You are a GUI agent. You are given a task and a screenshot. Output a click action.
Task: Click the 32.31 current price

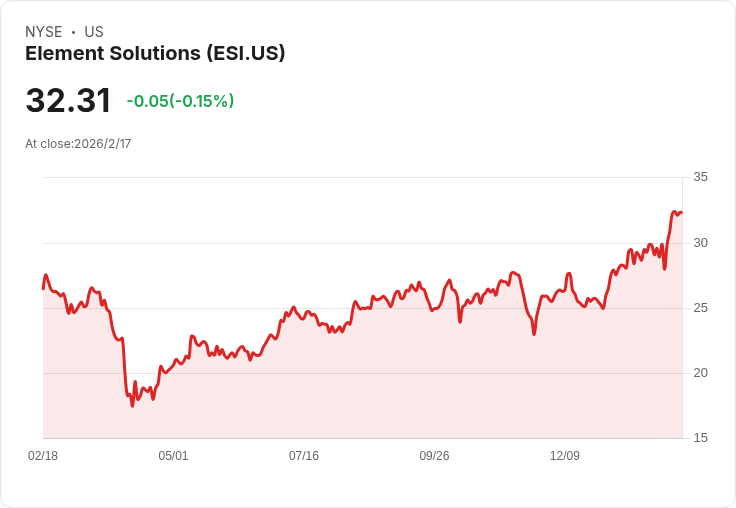[x=68, y=101]
